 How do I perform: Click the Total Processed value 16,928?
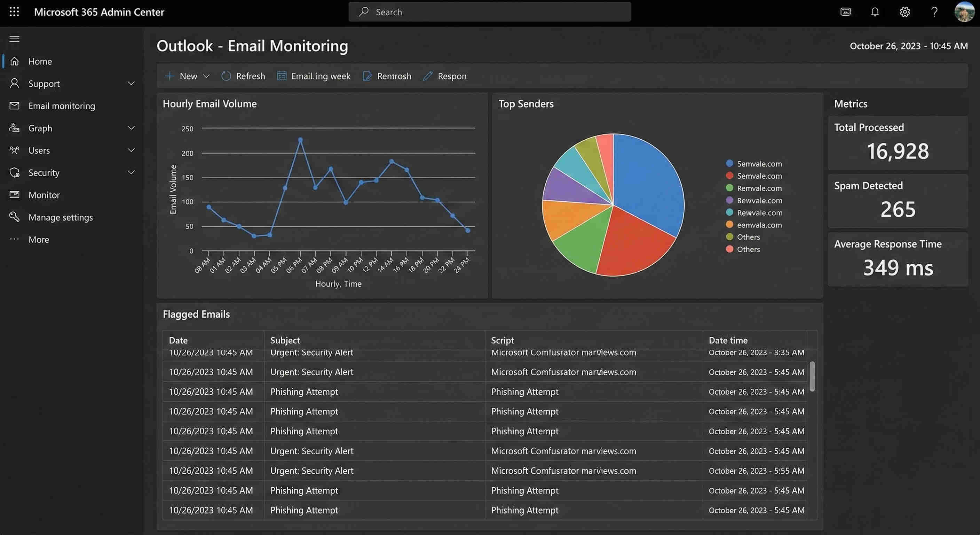pos(898,151)
